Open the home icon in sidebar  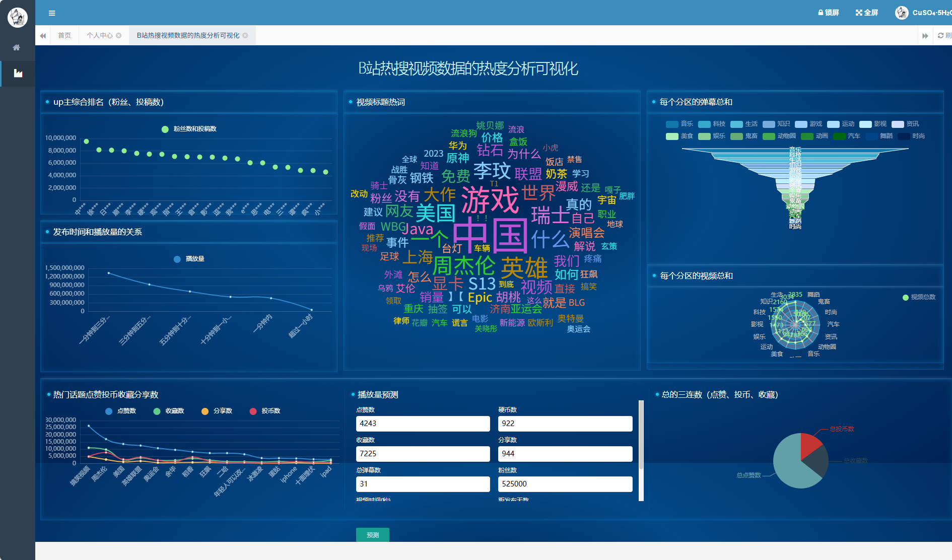point(17,47)
